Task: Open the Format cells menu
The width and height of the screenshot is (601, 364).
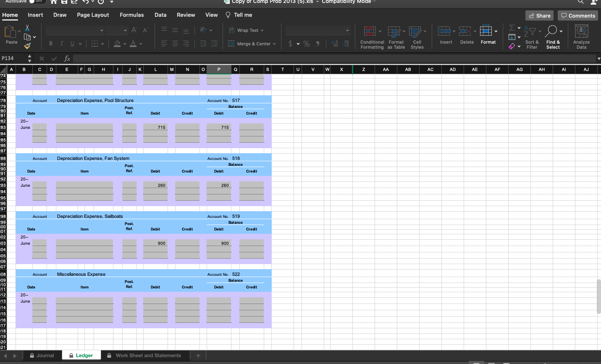Action: click(x=488, y=35)
